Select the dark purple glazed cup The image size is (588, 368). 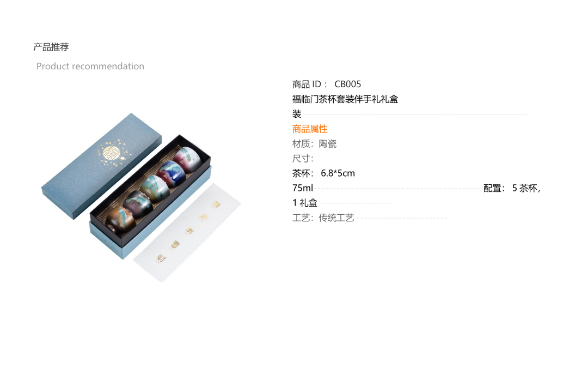[138, 204]
